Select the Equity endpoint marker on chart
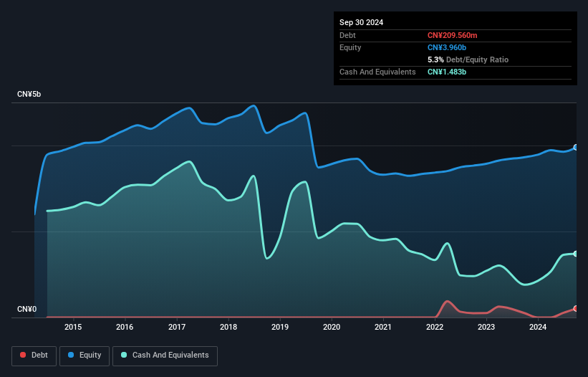Image resolution: width=588 pixels, height=377 pixels. 576,148
